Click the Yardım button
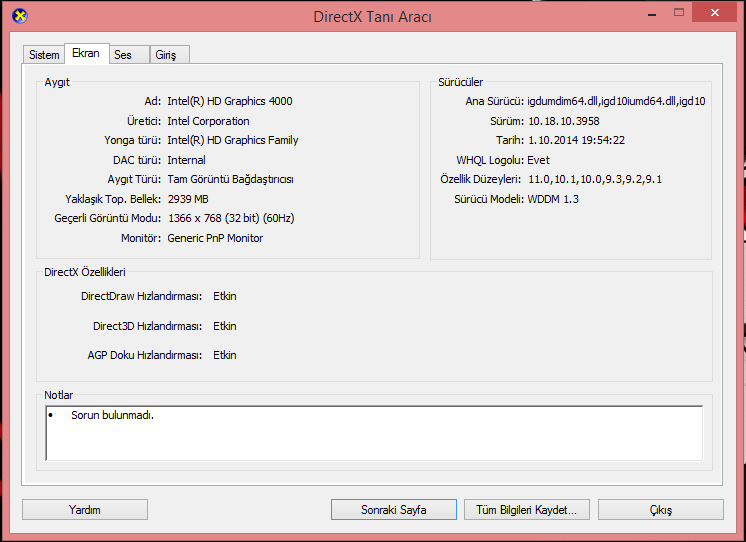 point(85,510)
